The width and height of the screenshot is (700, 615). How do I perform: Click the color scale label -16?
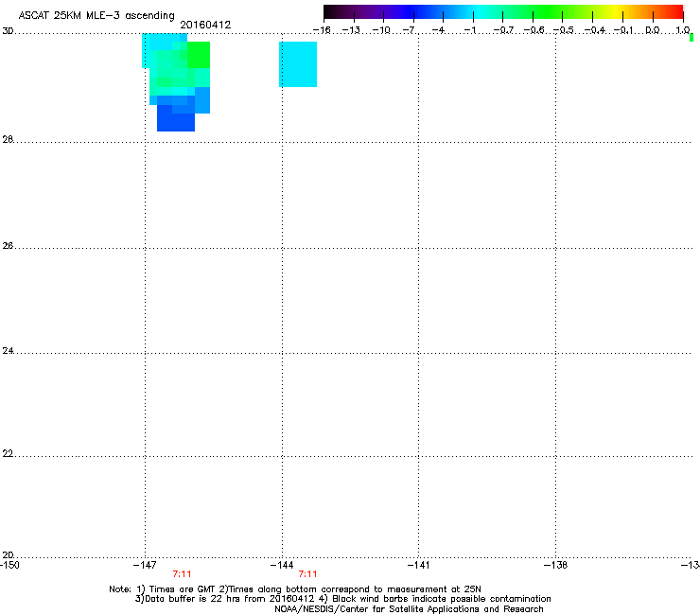coord(322,30)
